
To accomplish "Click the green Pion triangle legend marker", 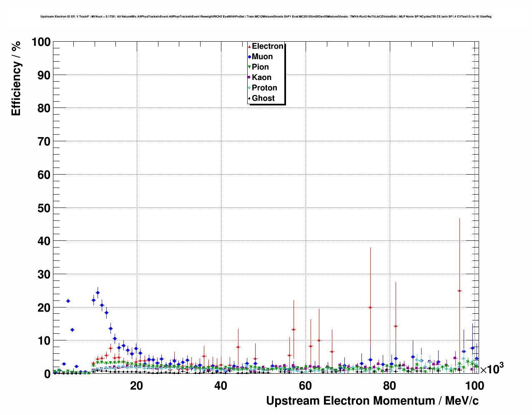I will (x=249, y=67).
